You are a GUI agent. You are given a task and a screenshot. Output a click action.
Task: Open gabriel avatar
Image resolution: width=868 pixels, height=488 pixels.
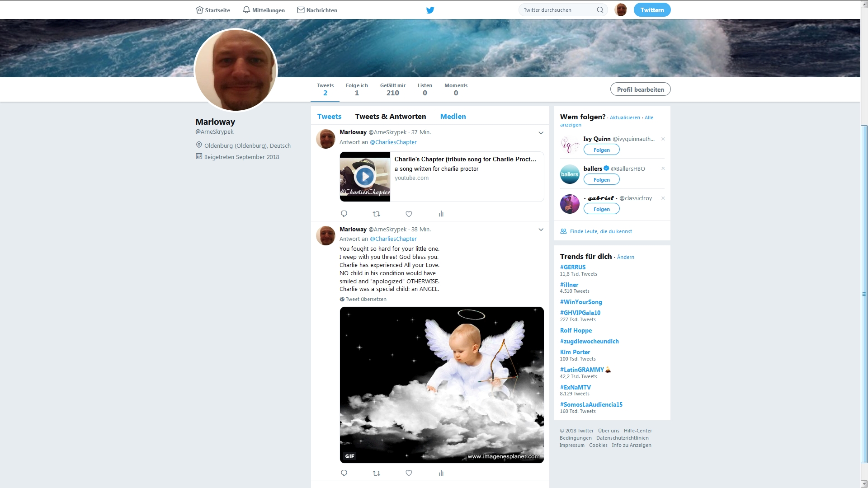coord(570,204)
